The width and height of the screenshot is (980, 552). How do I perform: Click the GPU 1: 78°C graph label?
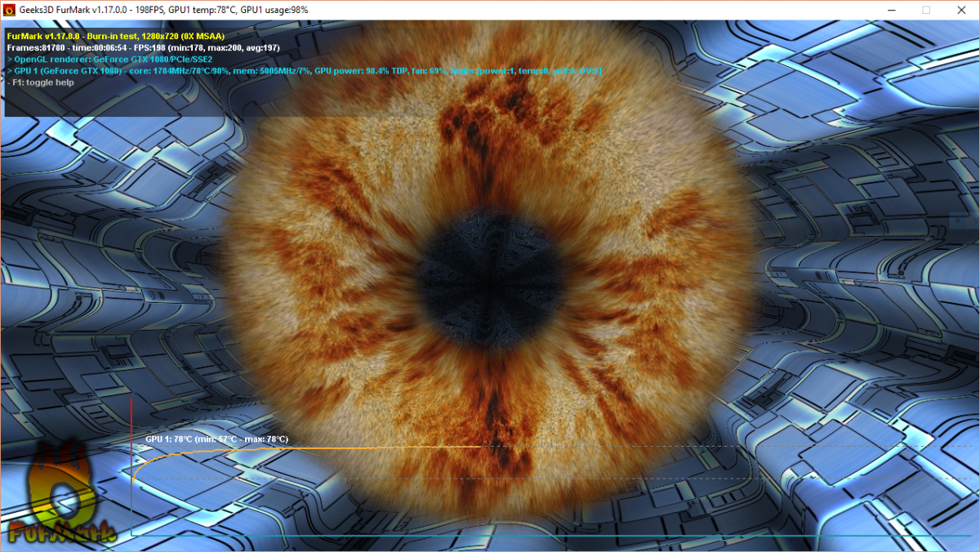click(x=216, y=439)
